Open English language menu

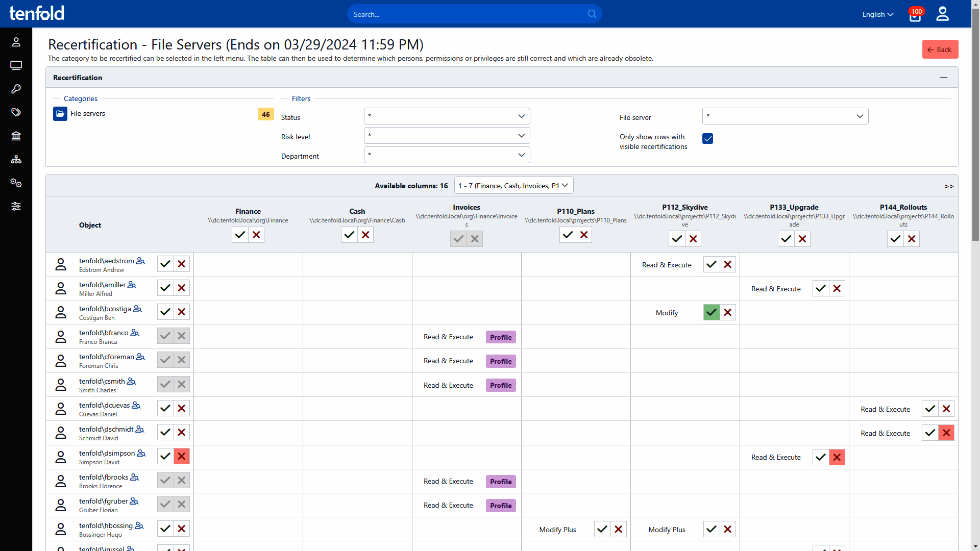[x=877, y=14]
